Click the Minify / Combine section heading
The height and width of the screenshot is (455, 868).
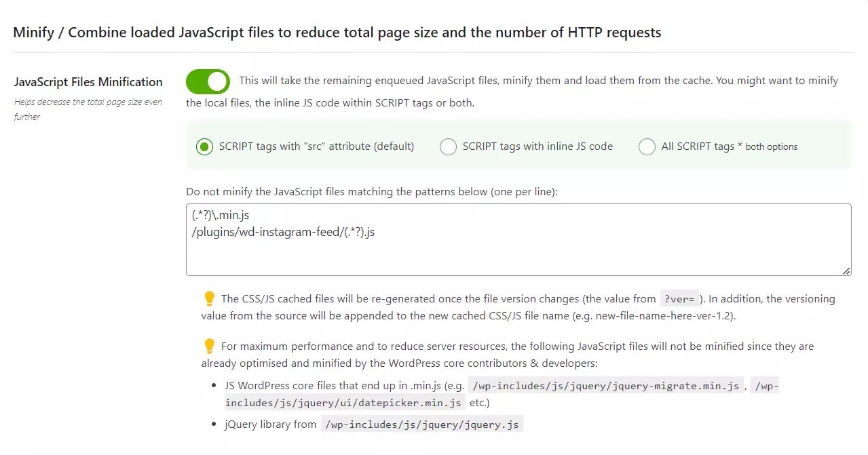337,32
